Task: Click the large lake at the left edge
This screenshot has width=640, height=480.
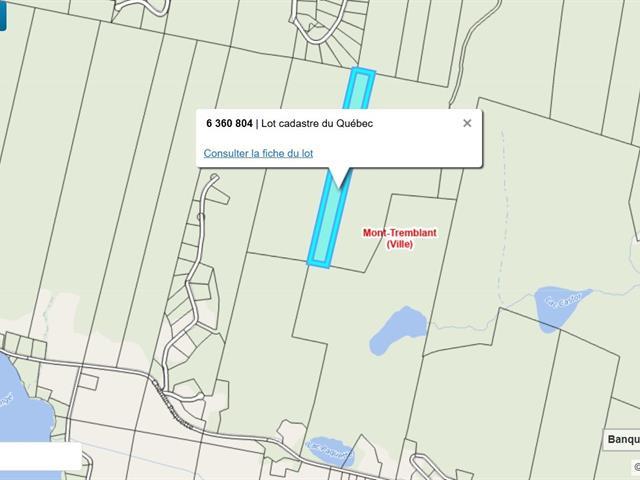Action: (x=22, y=404)
